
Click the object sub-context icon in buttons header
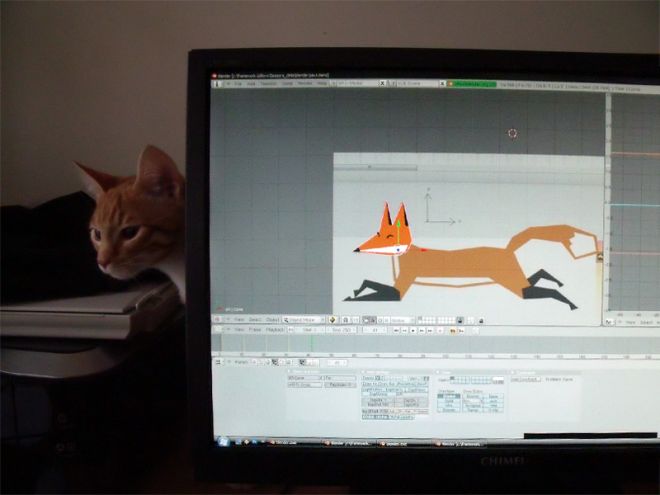tap(302, 362)
